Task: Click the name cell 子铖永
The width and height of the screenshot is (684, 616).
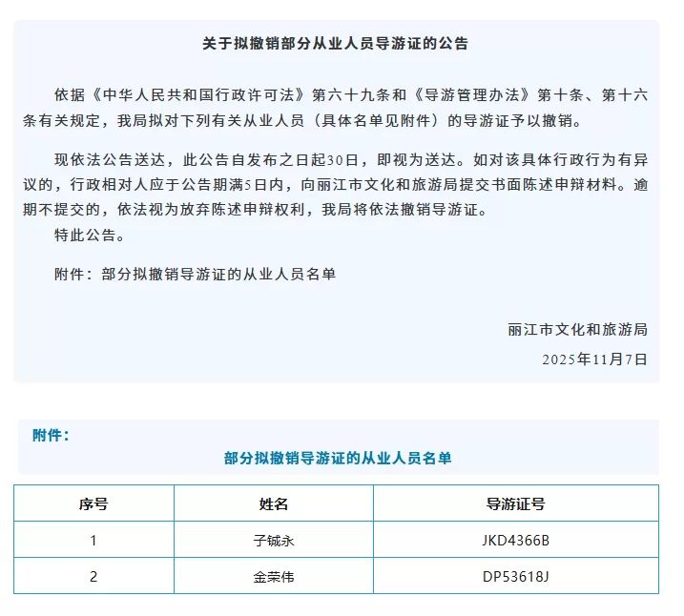Action: pyautogui.click(x=273, y=541)
